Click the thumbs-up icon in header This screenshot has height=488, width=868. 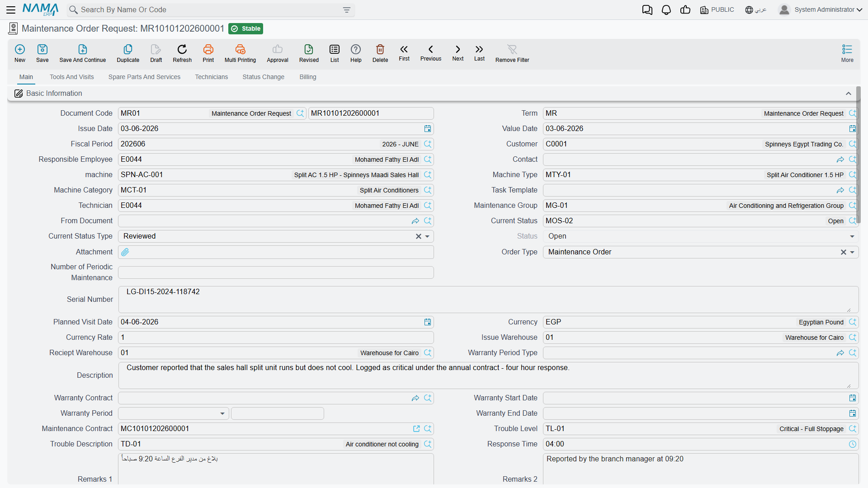point(685,10)
